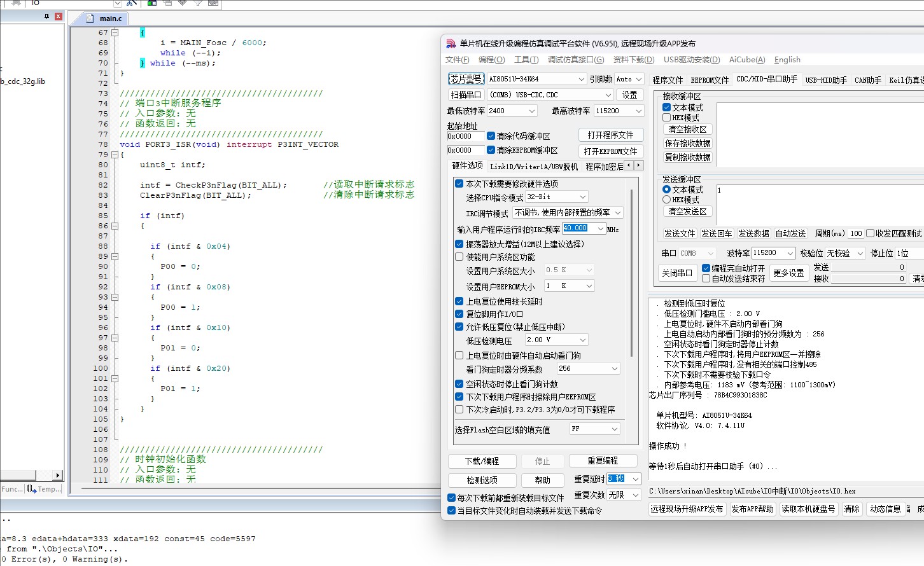Toggle 每次下载前都重新装载目标文件 checkbox
Image resolution: width=924 pixels, height=566 pixels.
[x=451, y=498]
